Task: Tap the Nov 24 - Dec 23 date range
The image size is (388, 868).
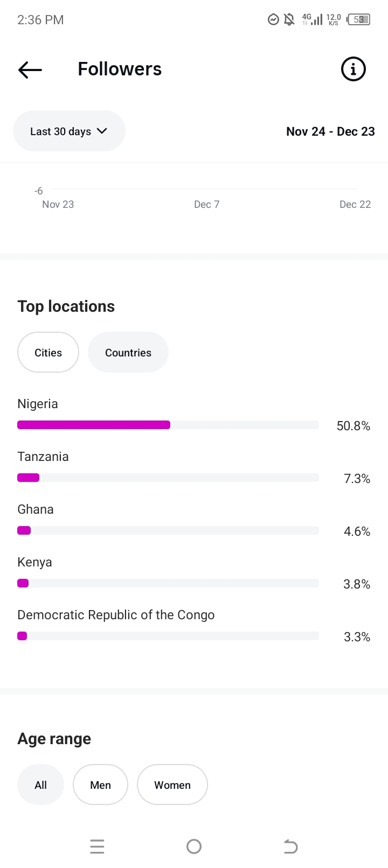Action: (330, 131)
